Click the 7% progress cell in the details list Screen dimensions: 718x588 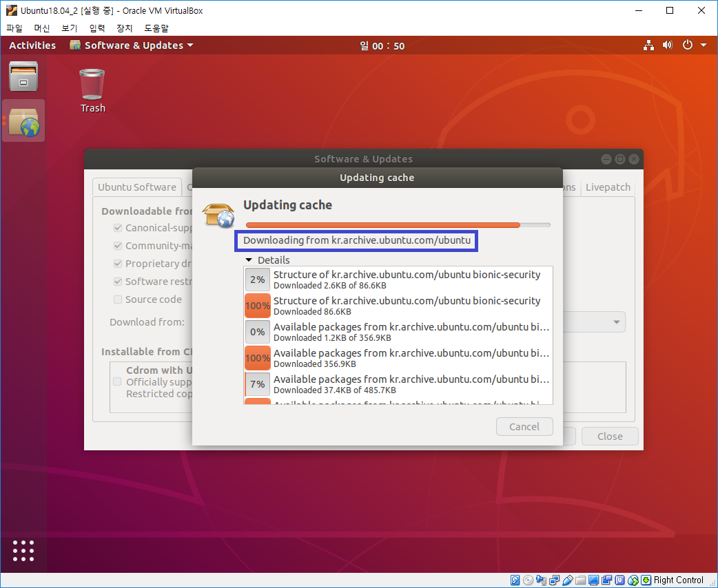click(257, 384)
